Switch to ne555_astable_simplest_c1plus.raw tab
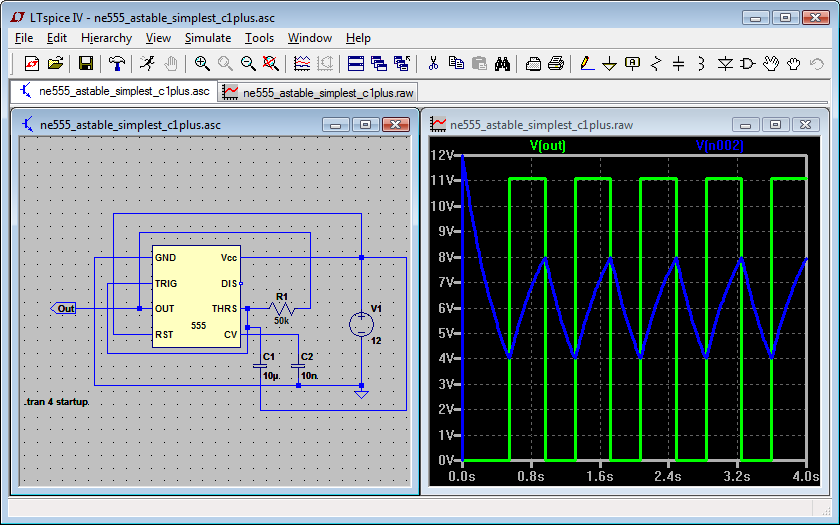This screenshot has width=840, height=525. coord(318,93)
